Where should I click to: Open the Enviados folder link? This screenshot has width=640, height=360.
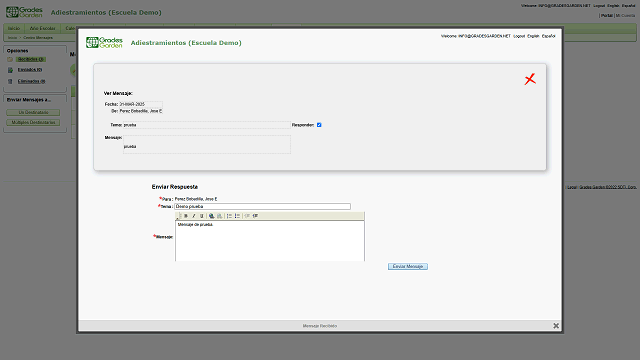click(x=30, y=70)
